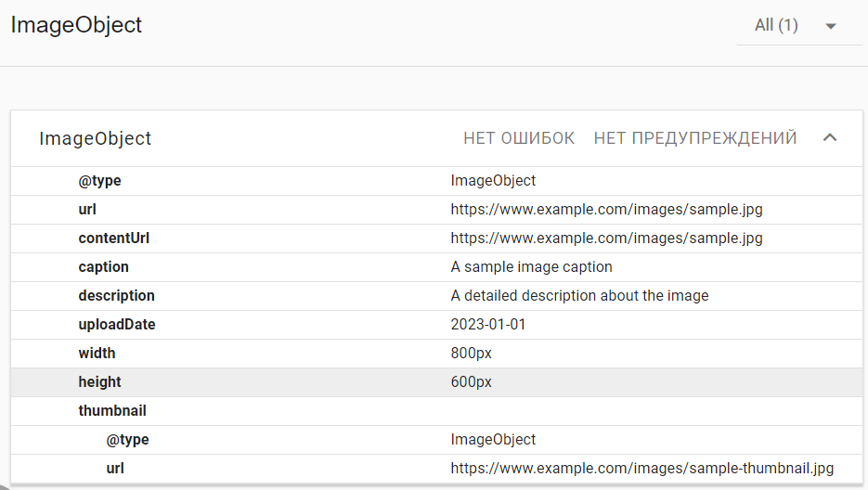Image resolution: width=868 pixels, height=490 pixels.
Task: Click the top-level url value sample.jpg
Action: (606, 210)
